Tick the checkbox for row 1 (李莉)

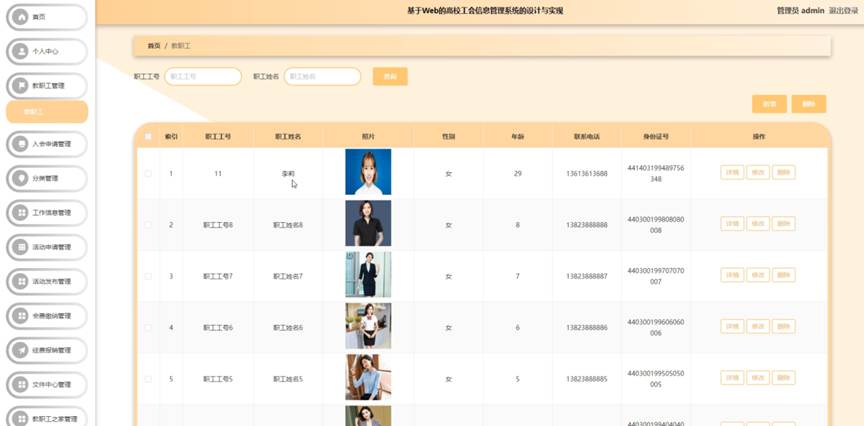148,174
